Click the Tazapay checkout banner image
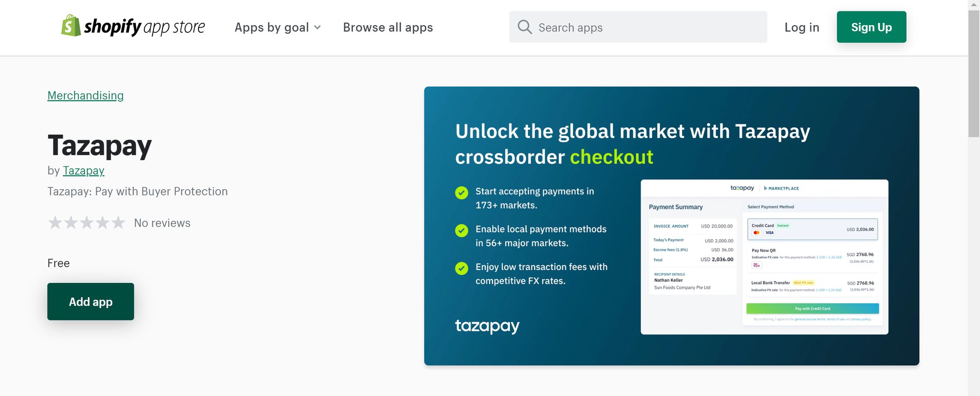Image resolution: width=980 pixels, height=396 pixels. click(x=671, y=226)
